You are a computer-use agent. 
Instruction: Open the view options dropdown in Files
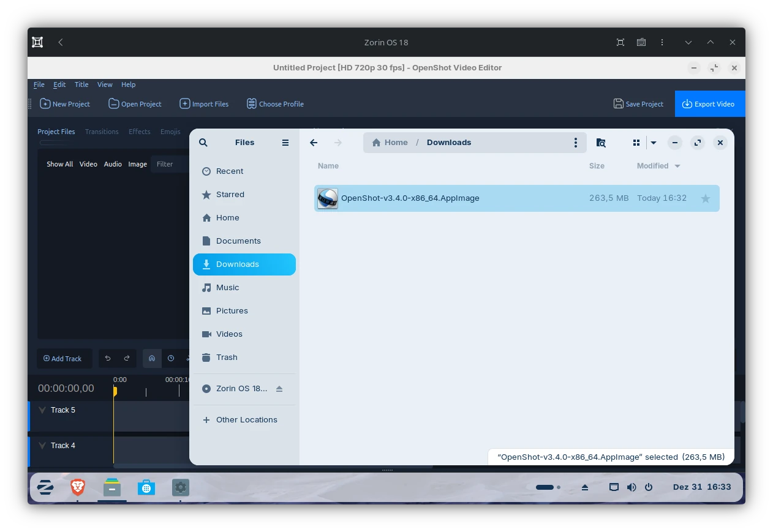653,143
